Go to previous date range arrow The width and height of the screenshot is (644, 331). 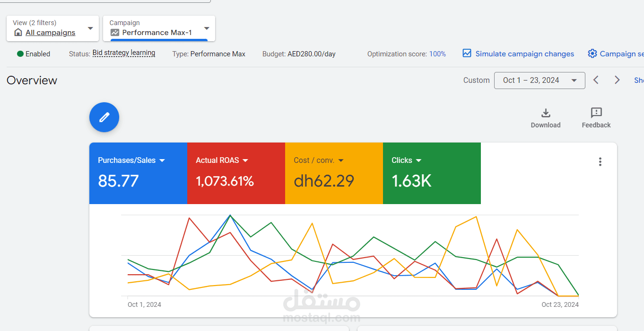point(596,80)
